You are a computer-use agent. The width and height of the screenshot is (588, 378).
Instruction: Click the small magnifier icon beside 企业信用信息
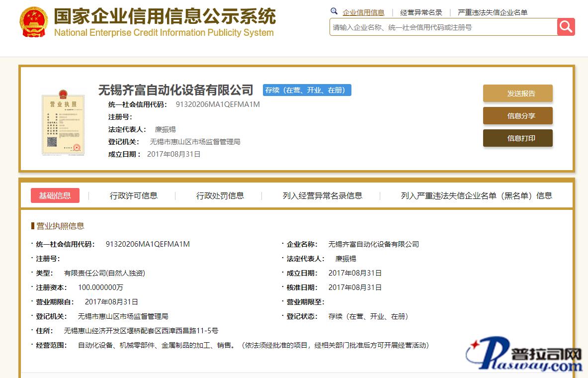coord(334,11)
